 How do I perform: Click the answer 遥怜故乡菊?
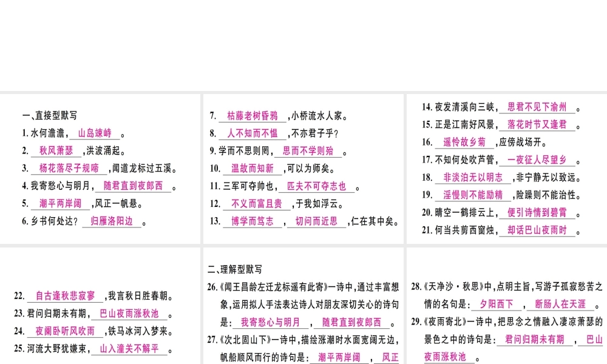tap(464, 142)
